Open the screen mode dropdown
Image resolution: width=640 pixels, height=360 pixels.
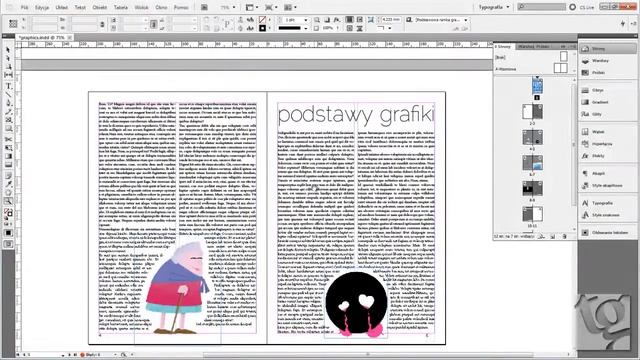pos(271,7)
